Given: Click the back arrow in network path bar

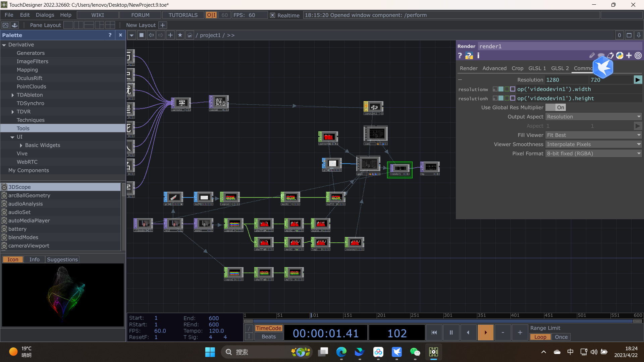Looking at the screenshot, I should coord(151,35).
